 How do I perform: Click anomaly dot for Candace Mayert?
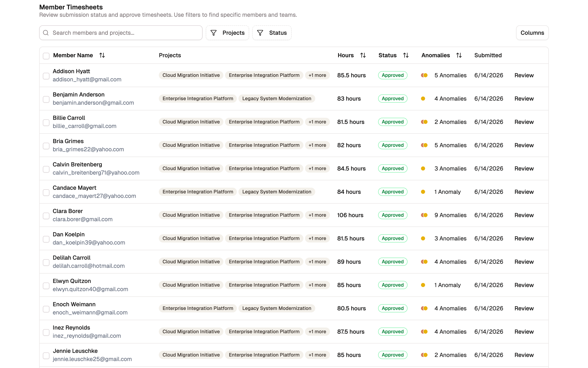click(x=423, y=192)
